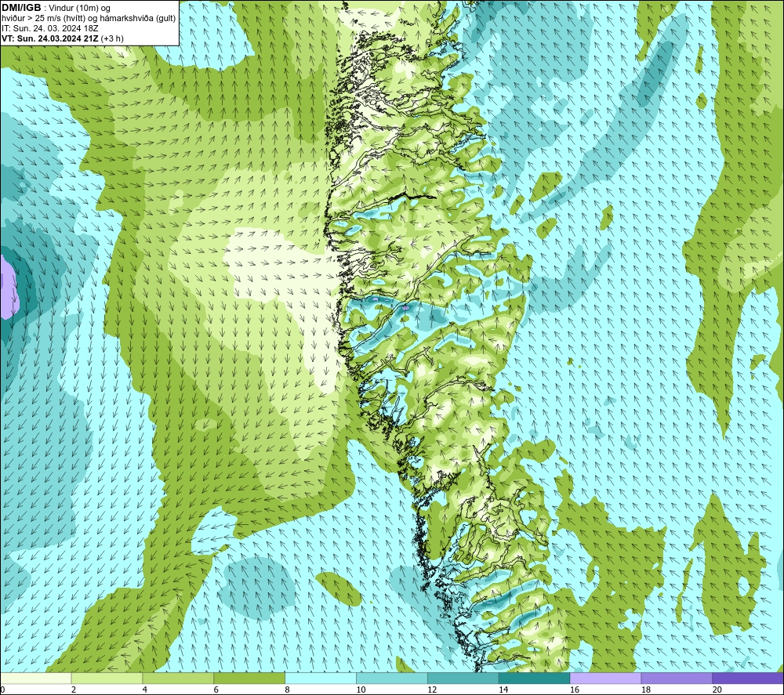Click the 16-18 m/s lavender legend swatch

pos(605,678)
